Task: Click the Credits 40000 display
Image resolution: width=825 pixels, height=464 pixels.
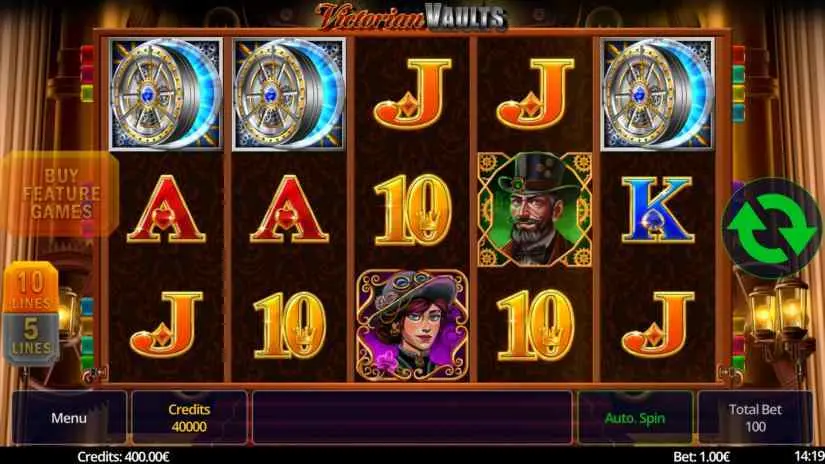Action: [189, 418]
